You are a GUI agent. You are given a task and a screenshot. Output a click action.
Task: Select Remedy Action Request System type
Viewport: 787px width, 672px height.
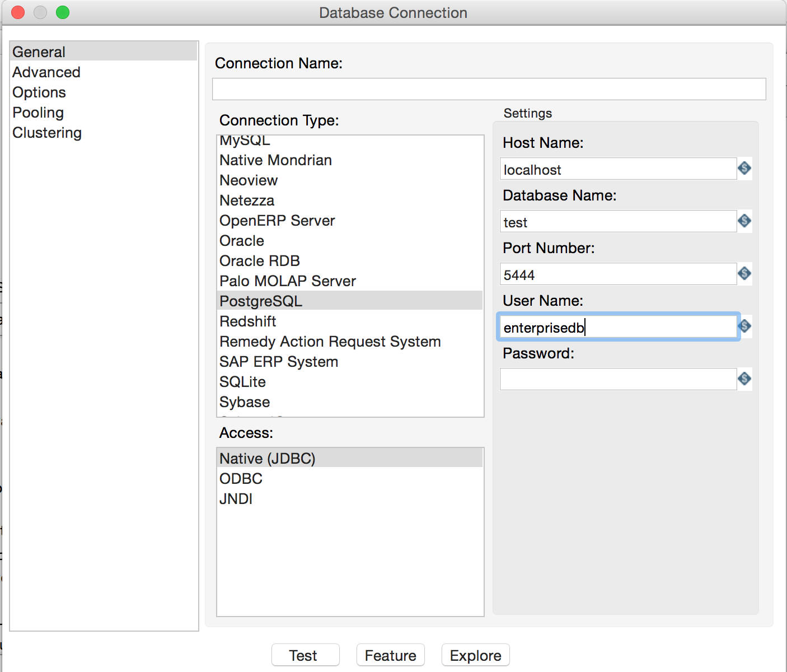coord(350,342)
